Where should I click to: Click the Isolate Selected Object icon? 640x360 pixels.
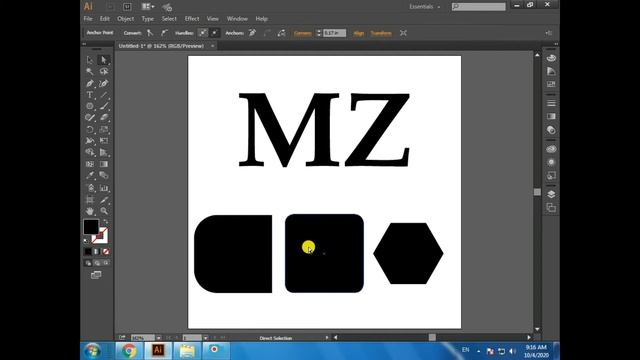pyautogui.click(x=403, y=33)
